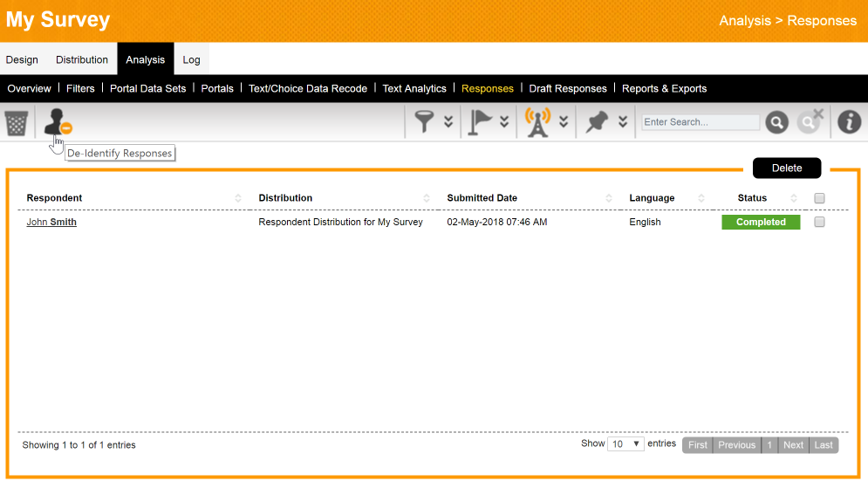Open the Show entries count dropdown
Viewport: 868px width, 488px height.
coord(625,443)
